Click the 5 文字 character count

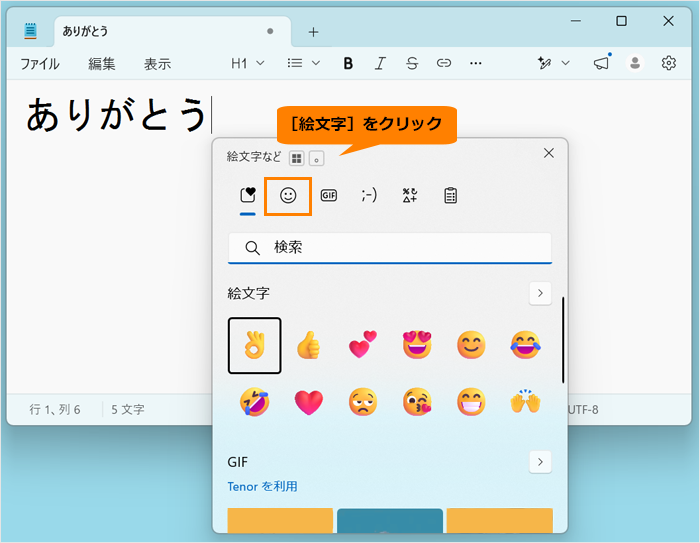click(128, 409)
